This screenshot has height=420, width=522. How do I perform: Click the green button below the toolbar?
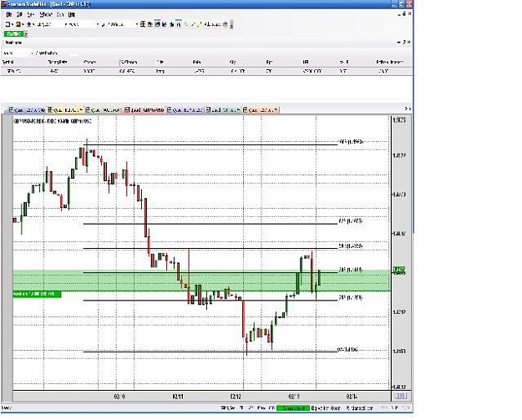(13, 34)
